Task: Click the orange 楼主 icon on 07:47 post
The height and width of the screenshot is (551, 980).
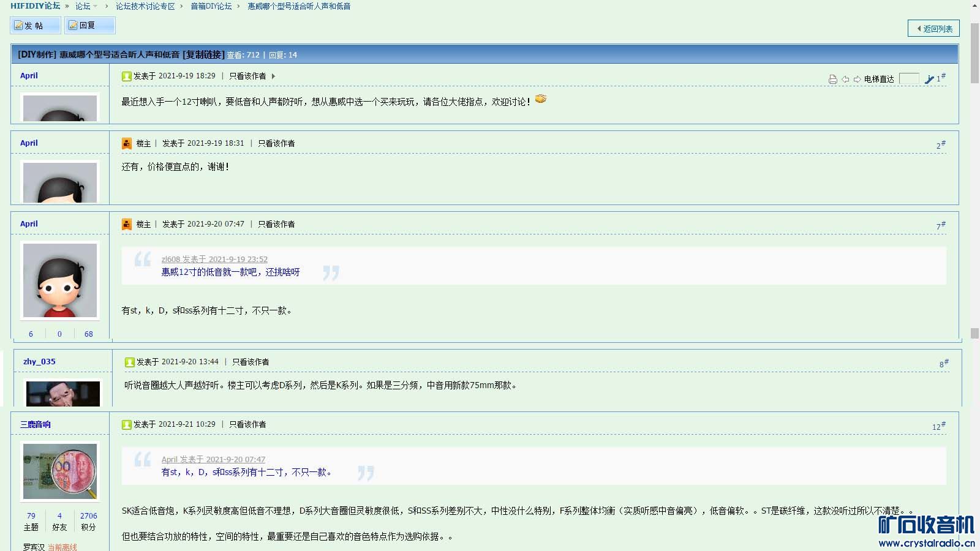Action: (x=126, y=224)
